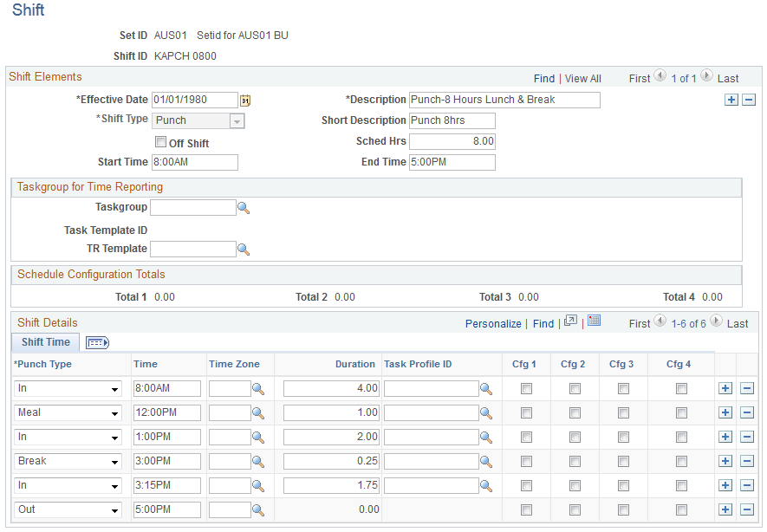Open Punch Type dropdown for 8:00AM row

click(x=68, y=389)
